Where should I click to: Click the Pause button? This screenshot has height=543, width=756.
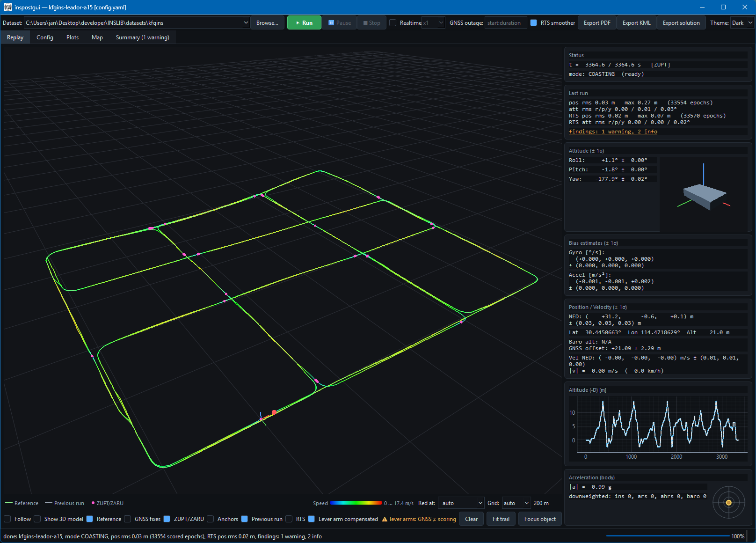[340, 22]
